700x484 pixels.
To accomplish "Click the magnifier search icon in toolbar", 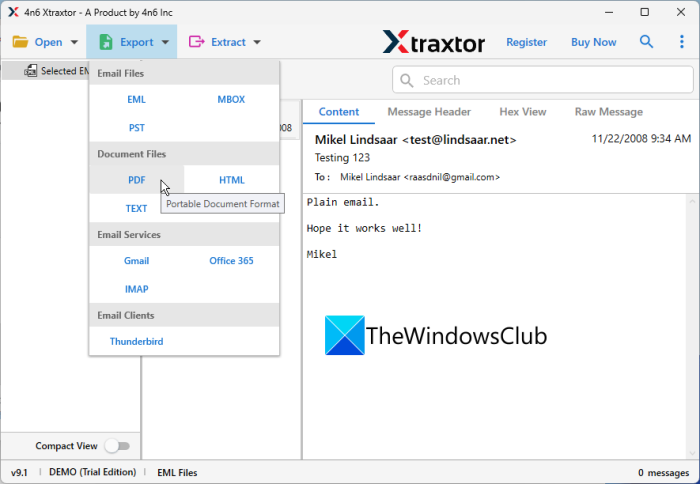I will coord(646,42).
